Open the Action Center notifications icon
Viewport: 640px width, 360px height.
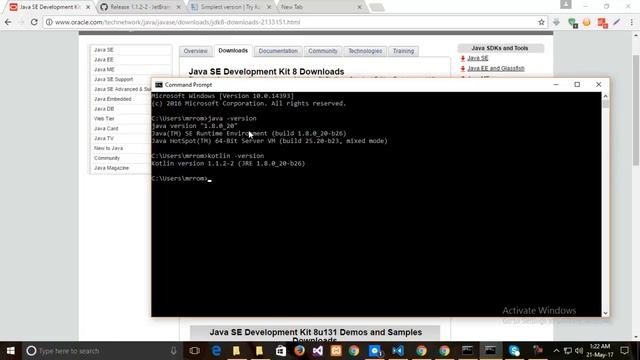624,351
